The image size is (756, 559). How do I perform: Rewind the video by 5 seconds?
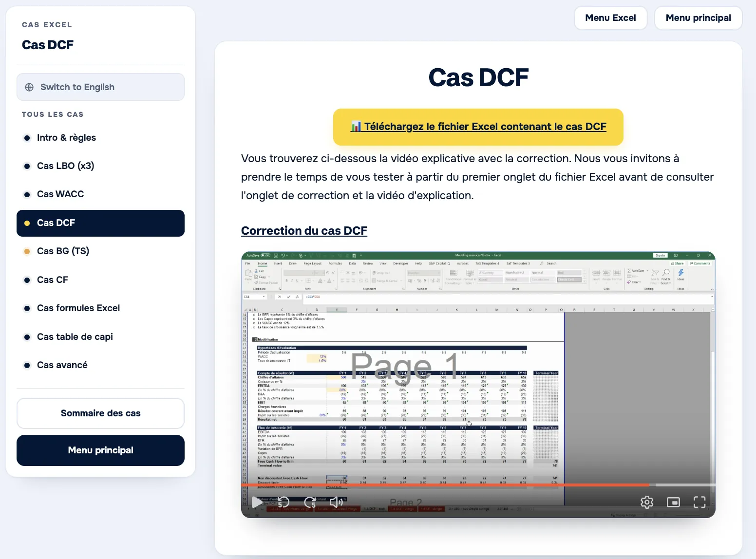(x=283, y=502)
